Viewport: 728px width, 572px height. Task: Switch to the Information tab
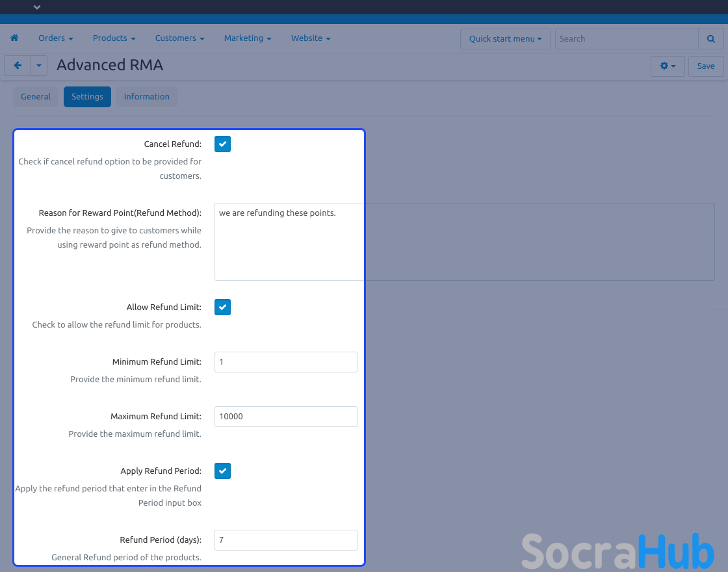point(146,97)
